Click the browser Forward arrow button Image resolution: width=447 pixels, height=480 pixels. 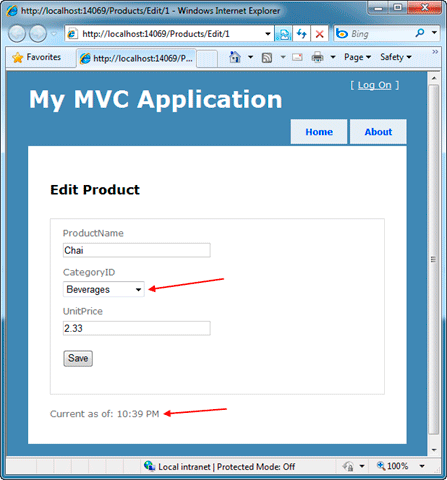point(38,34)
